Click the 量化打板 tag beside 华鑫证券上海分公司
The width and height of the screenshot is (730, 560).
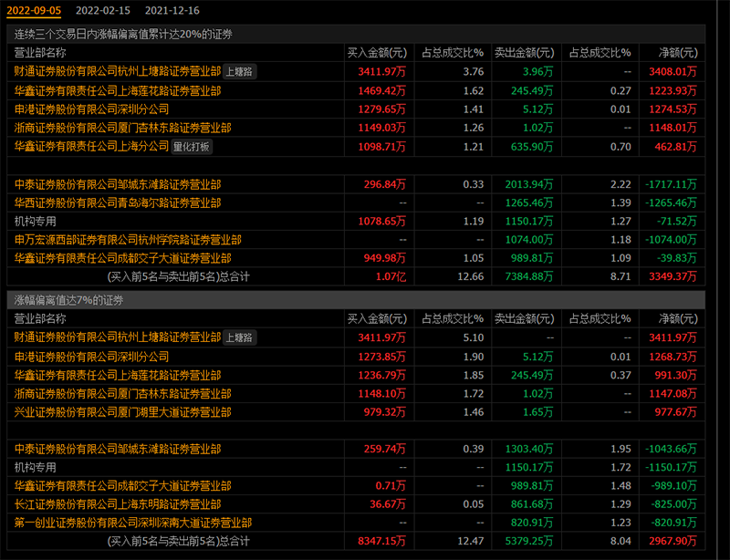(x=192, y=147)
